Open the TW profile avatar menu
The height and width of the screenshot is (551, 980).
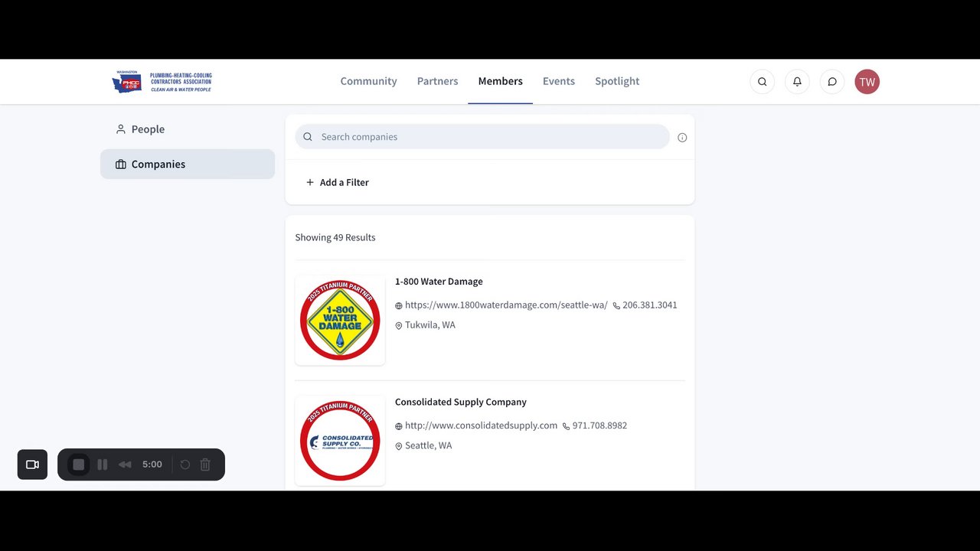(867, 82)
